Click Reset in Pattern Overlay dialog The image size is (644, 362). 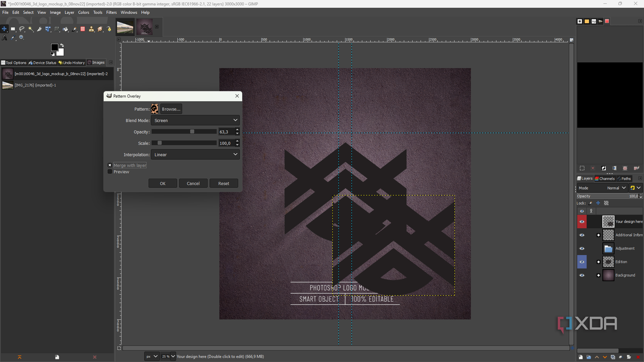point(224,183)
